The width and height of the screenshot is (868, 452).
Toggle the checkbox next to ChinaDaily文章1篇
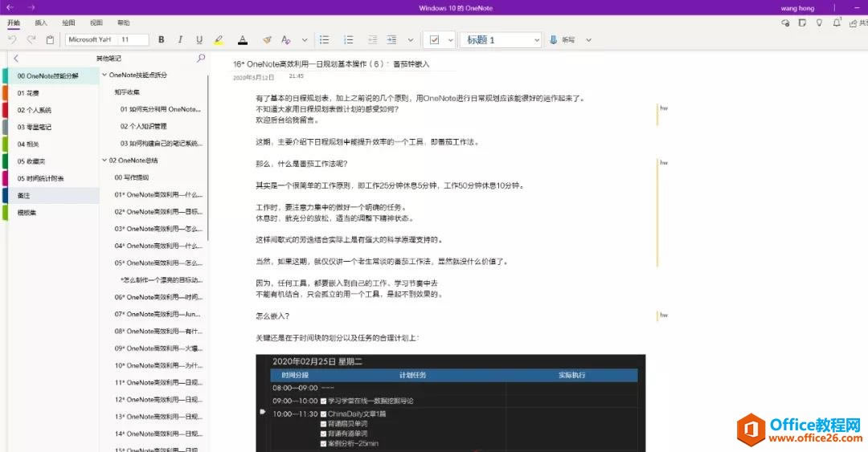point(323,413)
